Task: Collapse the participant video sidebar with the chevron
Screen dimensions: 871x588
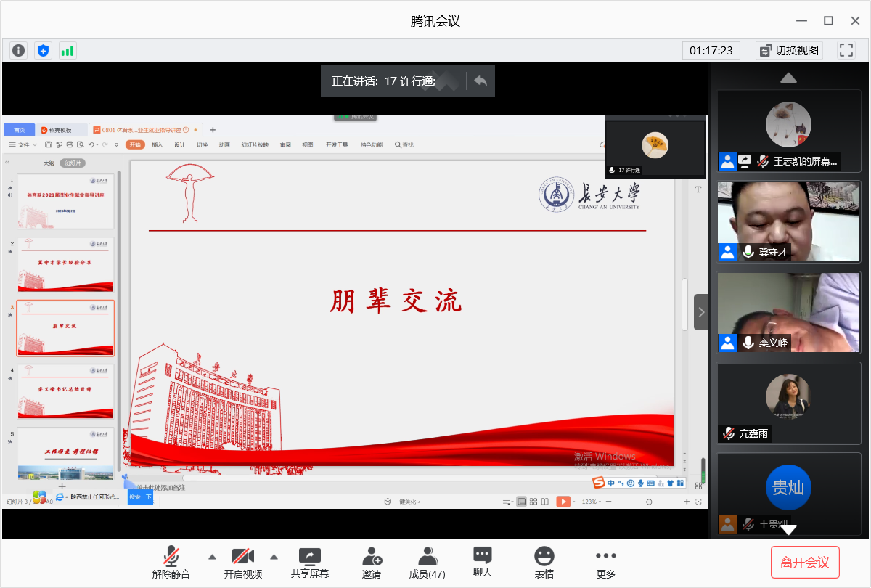Action: [701, 312]
